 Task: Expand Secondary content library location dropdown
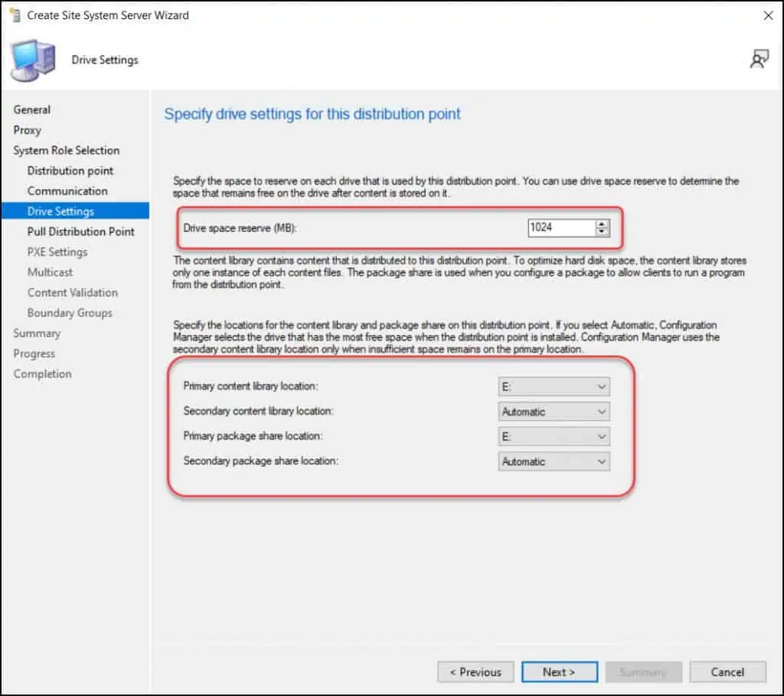click(554, 412)
